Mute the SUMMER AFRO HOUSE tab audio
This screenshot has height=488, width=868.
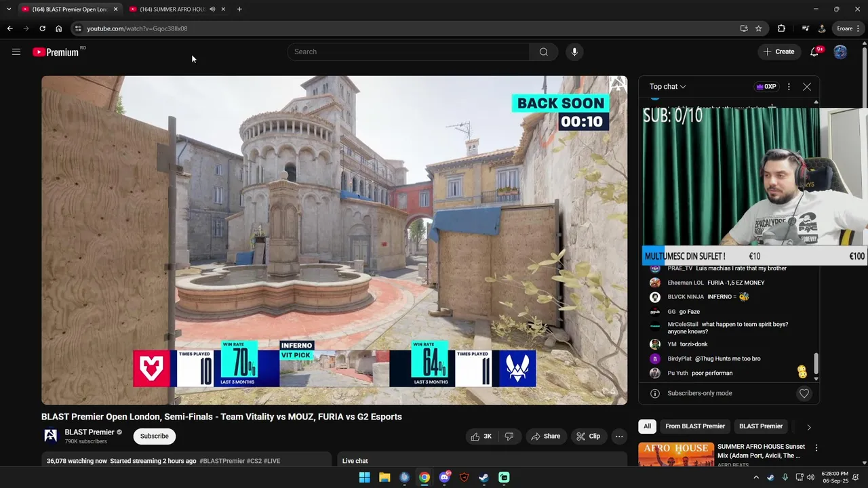tap(212, 9)
